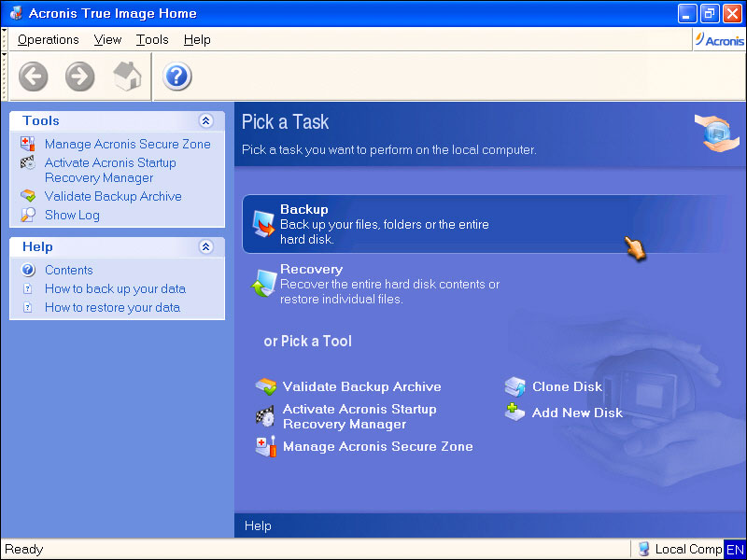Click the document icon beside How to back up your data
This screenshot has height=560, width=747.
pyautogui.click(x=28, y=288)
